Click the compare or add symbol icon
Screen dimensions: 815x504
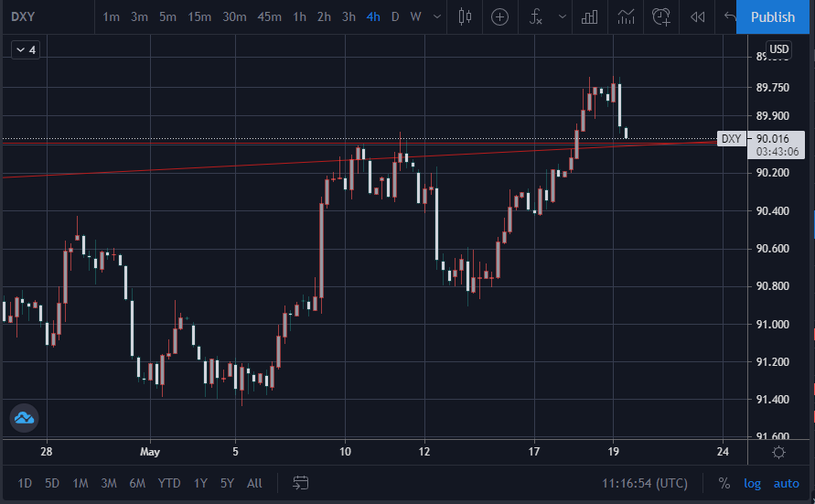pos(499,17)
